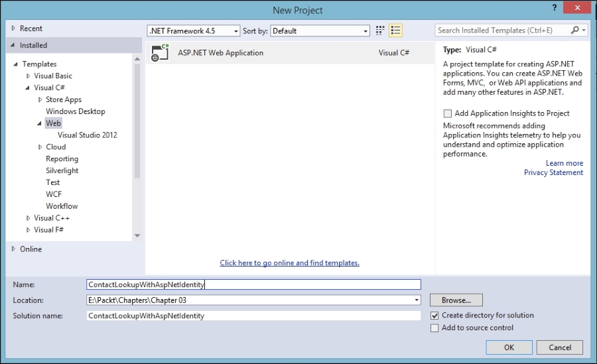Click the go online and find templates link

tap(289, 263)
